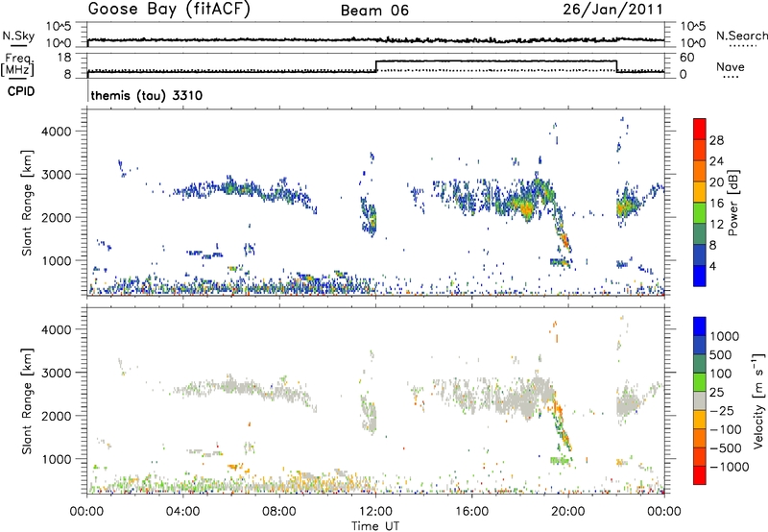Click the '18' frequency axis tick
This screenshot has height=532, width=768.
[64, 58]
